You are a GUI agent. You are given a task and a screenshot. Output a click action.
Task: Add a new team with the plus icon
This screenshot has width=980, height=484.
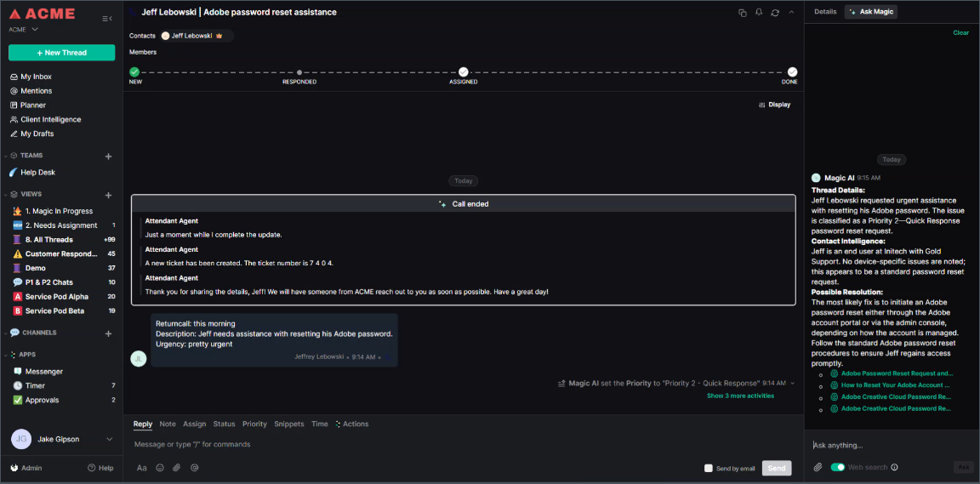[x=108, y=157]
